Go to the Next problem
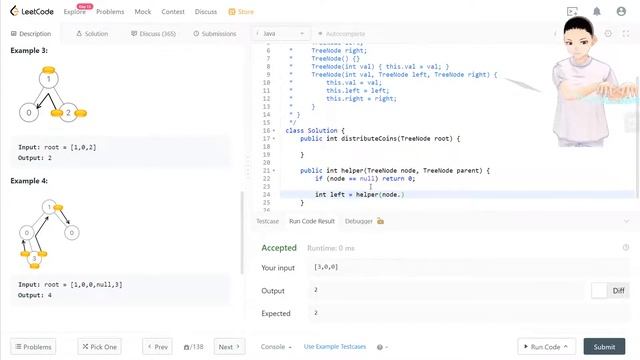 (229, 347)
